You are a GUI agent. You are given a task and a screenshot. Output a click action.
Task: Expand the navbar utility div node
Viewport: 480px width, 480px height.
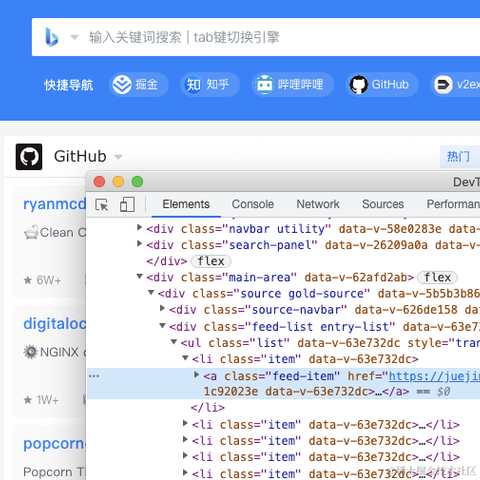[140, 228]
